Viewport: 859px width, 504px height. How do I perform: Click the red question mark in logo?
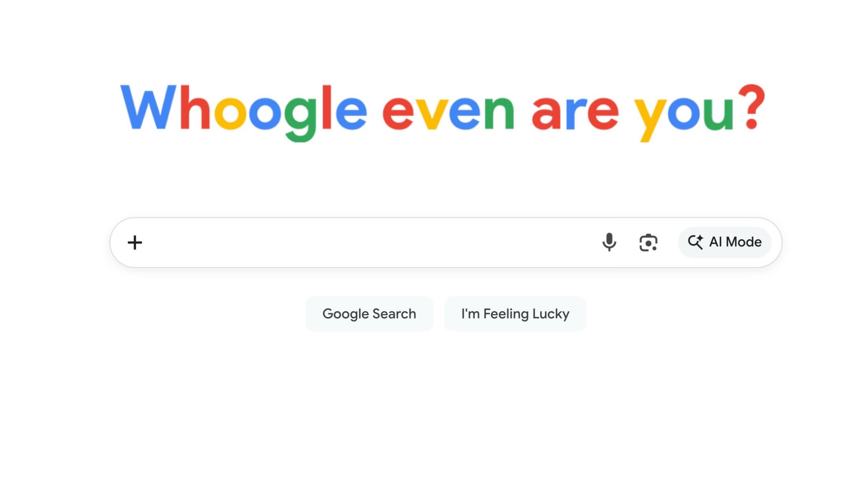(x=751, y=106)
